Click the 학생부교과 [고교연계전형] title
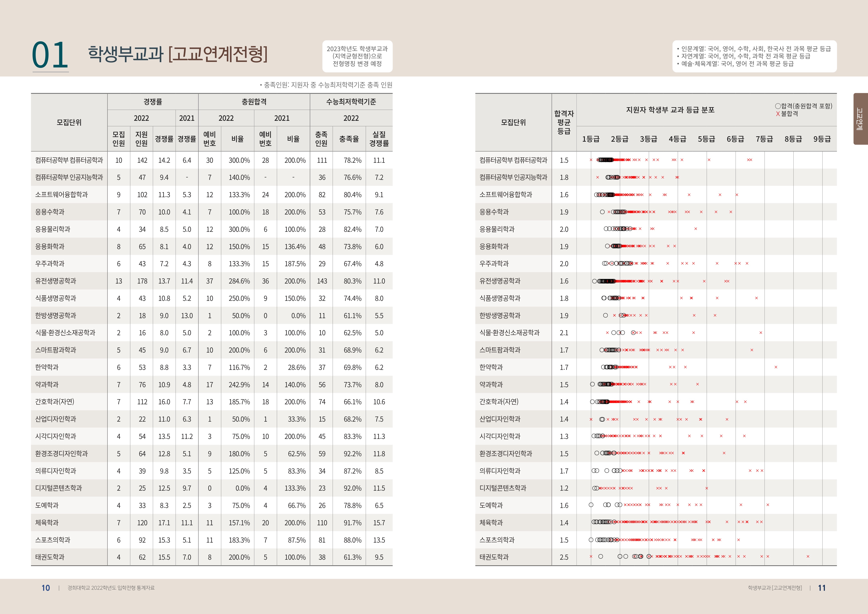This screenshot has width=868, height=614. 178,54
